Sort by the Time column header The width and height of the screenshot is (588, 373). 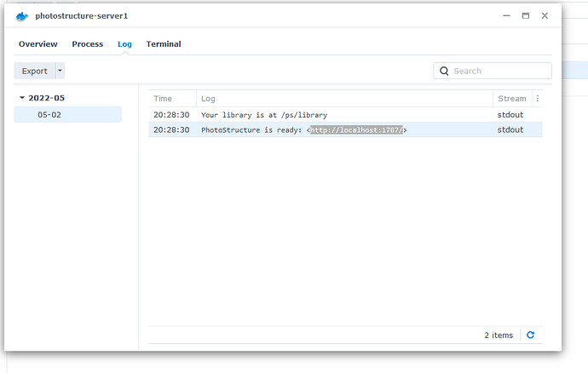[172, 98]
